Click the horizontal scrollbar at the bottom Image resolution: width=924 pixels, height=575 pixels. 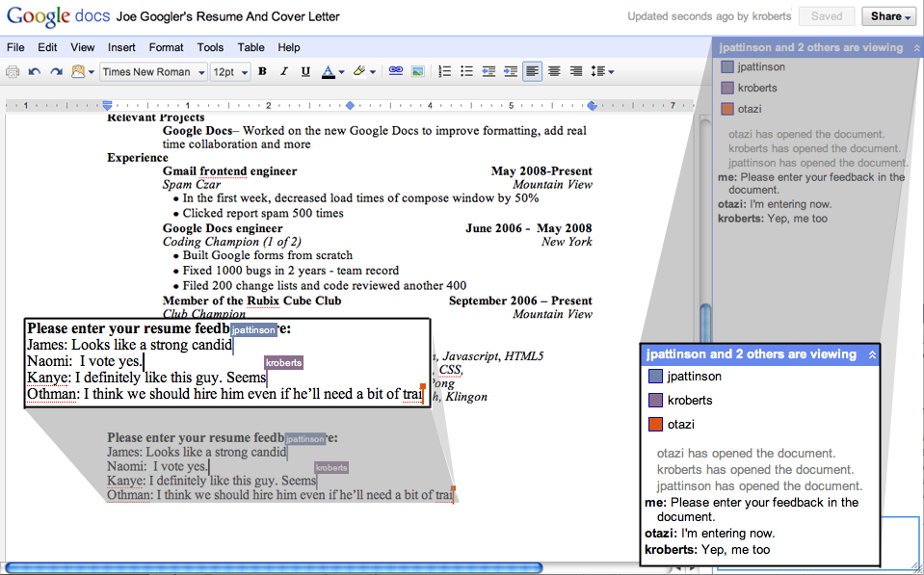pyautogui.click(x=274, y=567)
